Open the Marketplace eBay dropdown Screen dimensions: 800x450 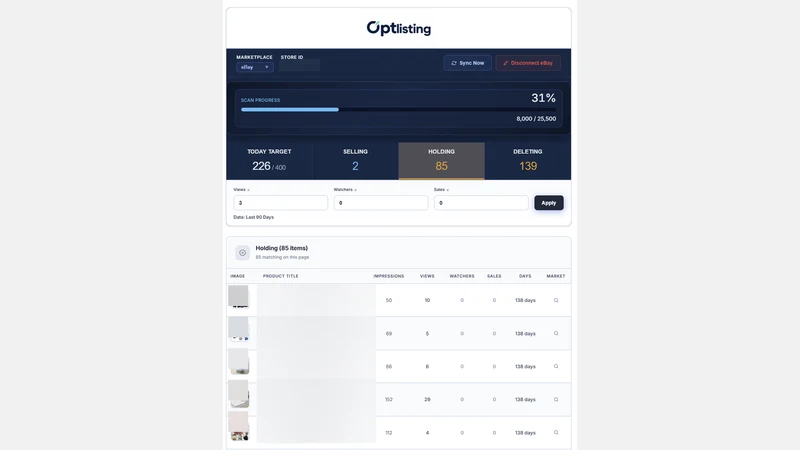click(x=255, y=67)
